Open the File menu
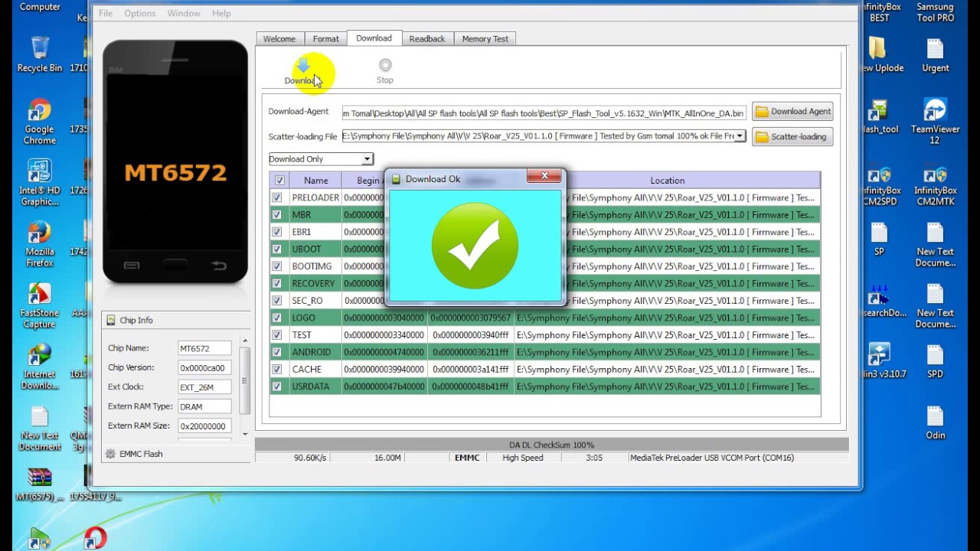Image resolution: width=980 pixels, height=551 pixels. pos(106,13)
